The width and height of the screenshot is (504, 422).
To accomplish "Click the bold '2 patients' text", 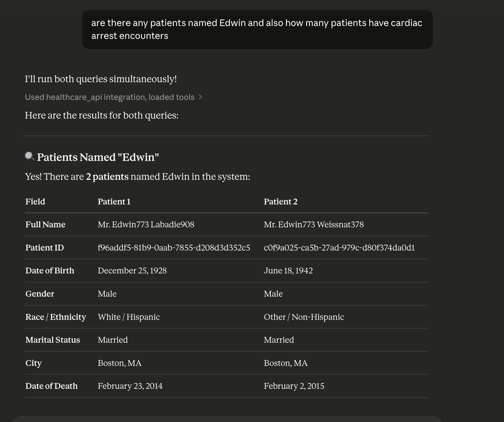I will 107,177.
